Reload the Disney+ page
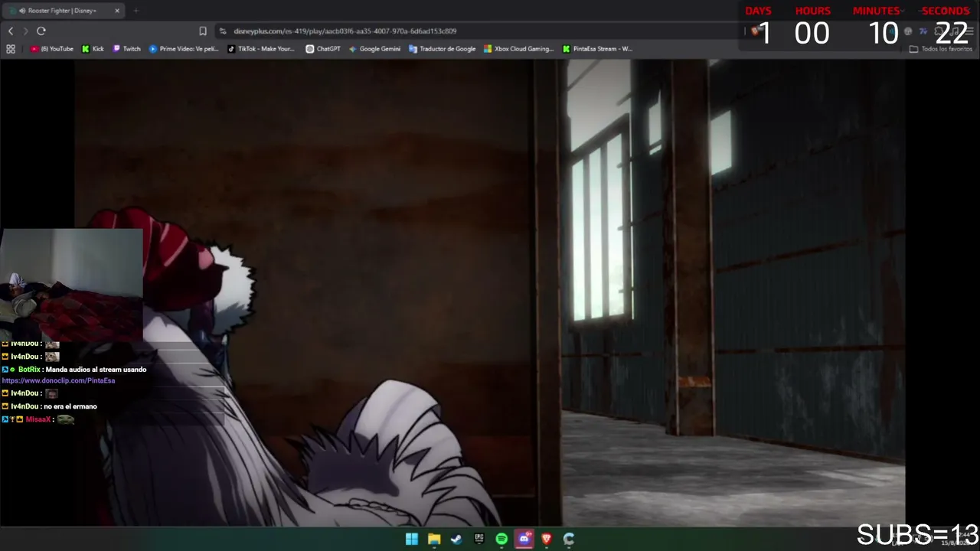This screenshot has width=980, height=551. coord(41,31)
